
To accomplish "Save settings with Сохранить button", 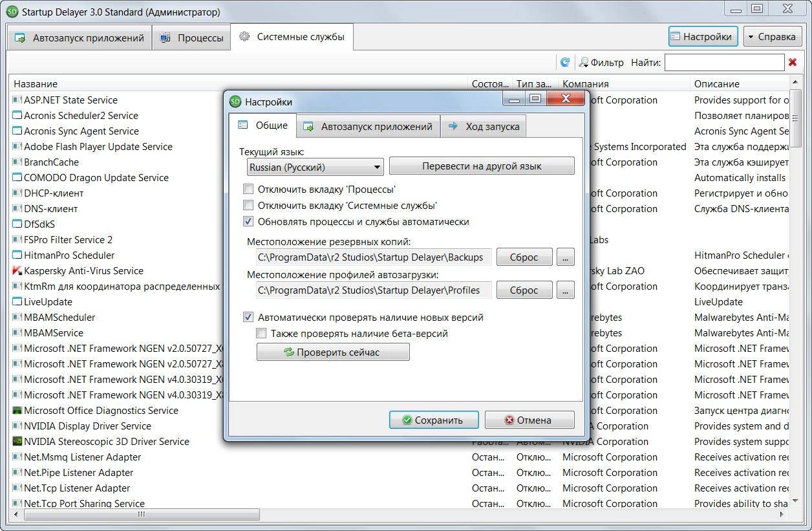I will point(434,420).
